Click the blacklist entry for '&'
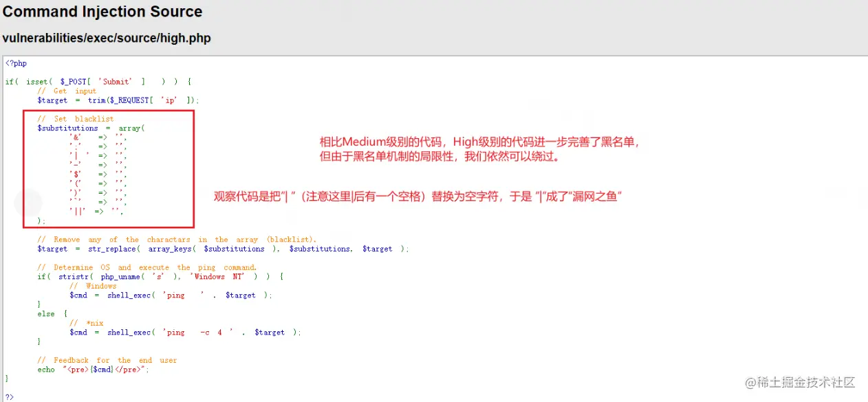868x402 pixels. point(98,137)
